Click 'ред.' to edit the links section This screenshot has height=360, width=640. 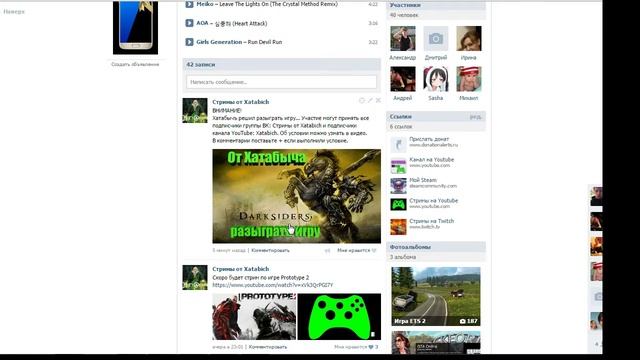(476, 117)
